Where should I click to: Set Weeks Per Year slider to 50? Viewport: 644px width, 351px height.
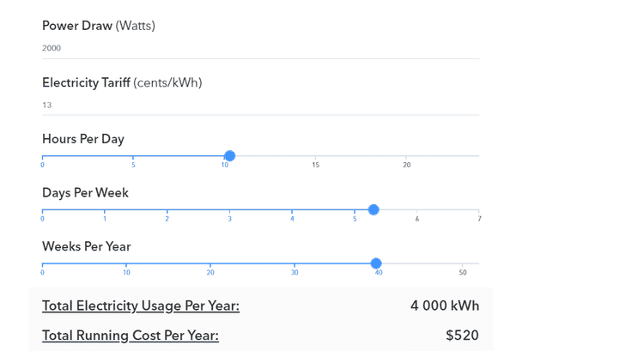463,263
